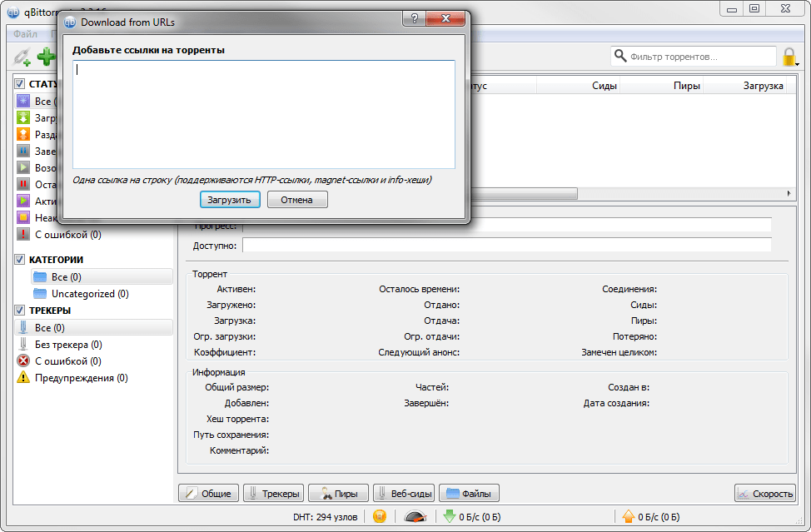
Task: Open the 'Скорость' tab
Action: click(x=765, y=493)
